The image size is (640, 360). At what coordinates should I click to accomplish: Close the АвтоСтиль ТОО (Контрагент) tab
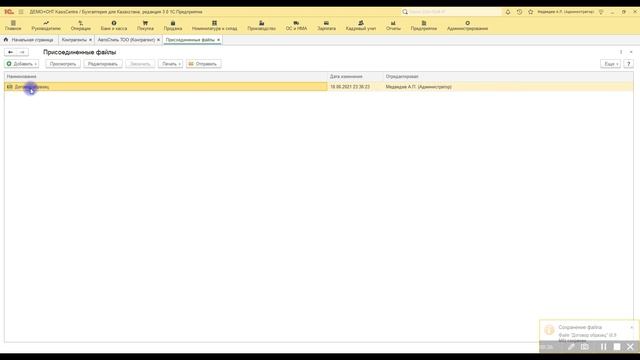click(x=159, y=40)
